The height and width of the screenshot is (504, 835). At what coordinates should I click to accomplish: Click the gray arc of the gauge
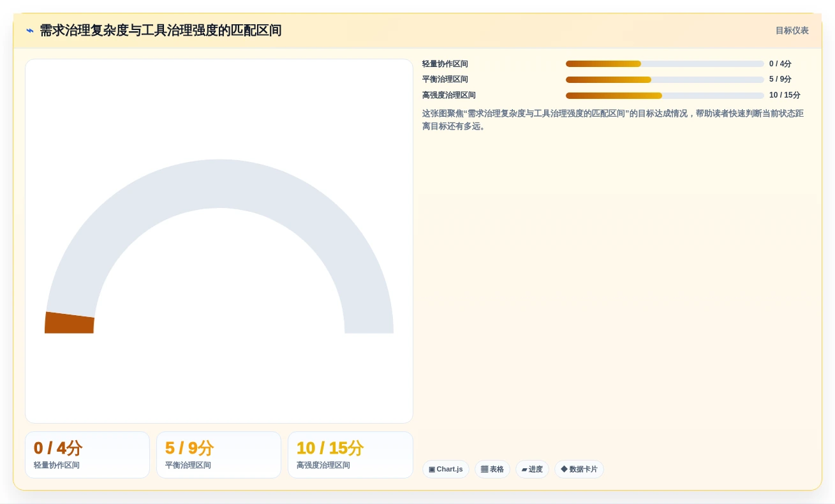tap(219, 184)
